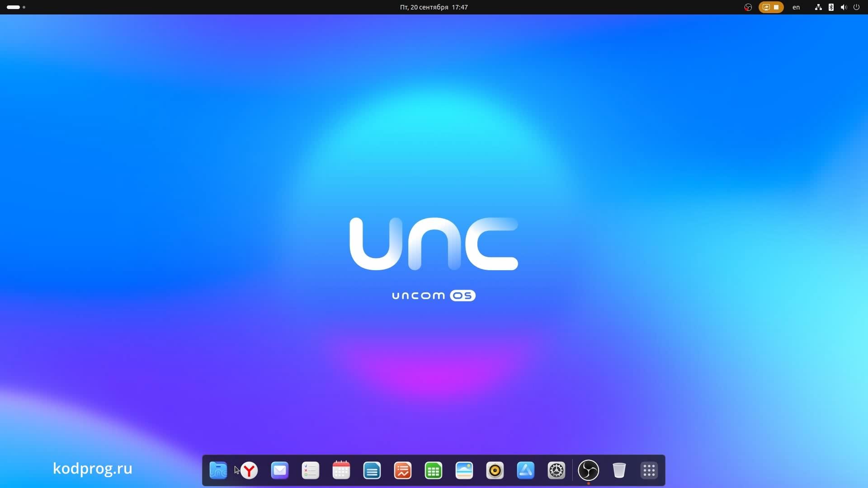This screenshot has width=868, height=488.
Task: Open the app store icon
Action: tap(526, 470)
